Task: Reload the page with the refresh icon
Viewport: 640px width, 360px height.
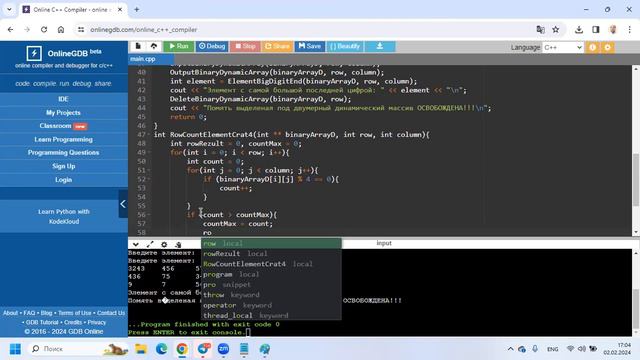Action: click(44, 30)
